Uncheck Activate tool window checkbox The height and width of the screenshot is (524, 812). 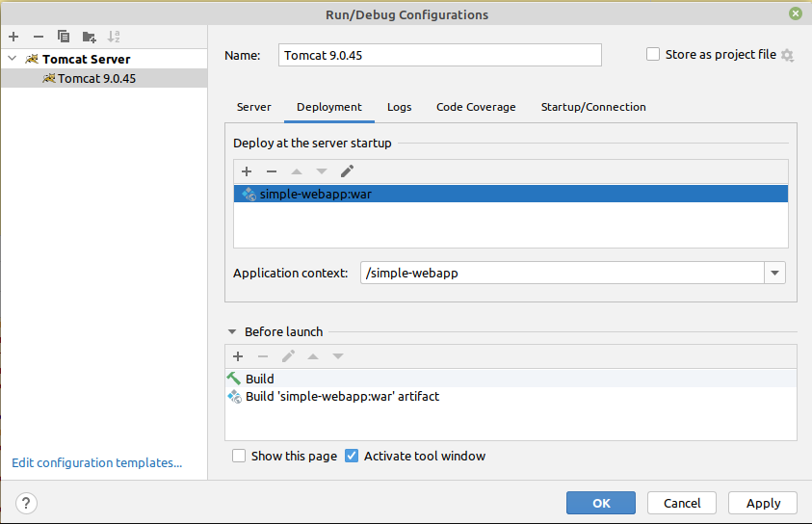coord(352,456)
